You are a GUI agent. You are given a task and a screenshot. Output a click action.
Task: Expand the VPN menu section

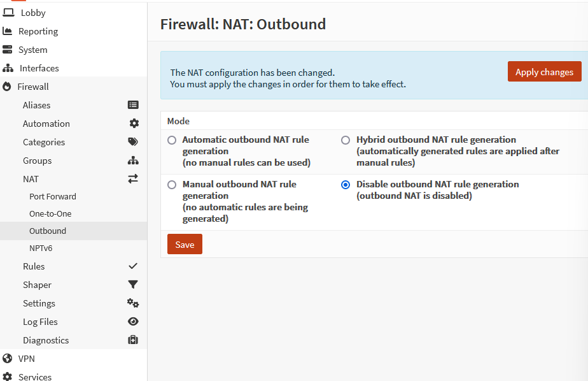[x=27, y=359]
